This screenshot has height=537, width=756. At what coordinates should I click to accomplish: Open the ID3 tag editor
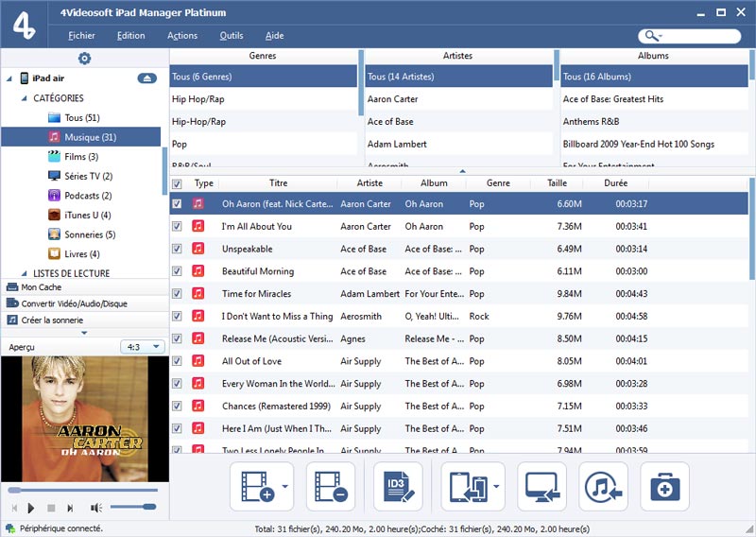398,487
